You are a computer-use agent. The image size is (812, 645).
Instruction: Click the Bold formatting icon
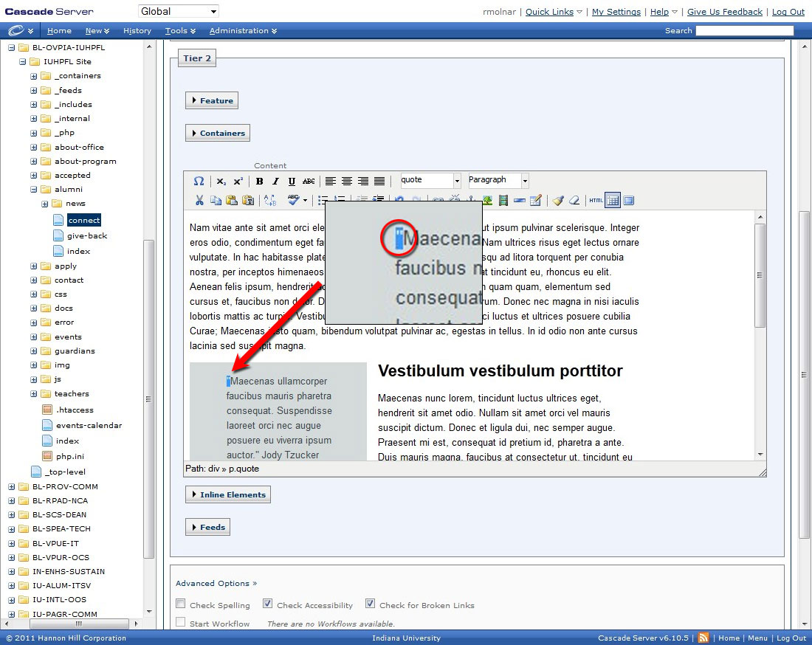(x=259, y=182)
